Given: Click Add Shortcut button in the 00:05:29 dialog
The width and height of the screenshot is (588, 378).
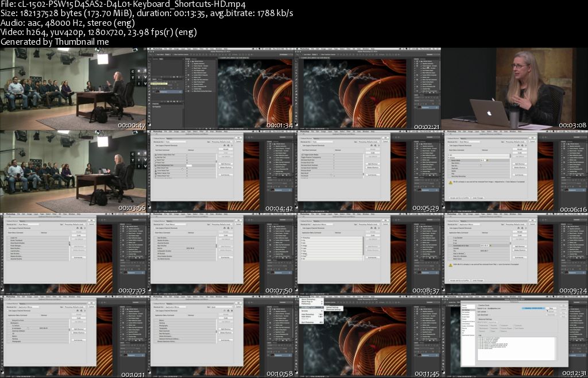Looking at the screenshot, I should [372, 163].
